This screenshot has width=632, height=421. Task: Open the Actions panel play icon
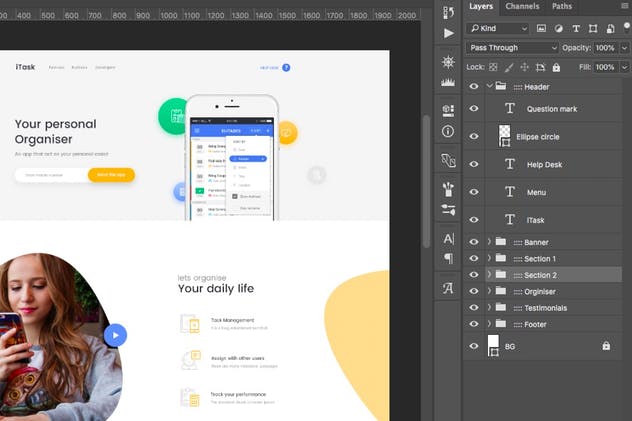click(x=448, y=33)
